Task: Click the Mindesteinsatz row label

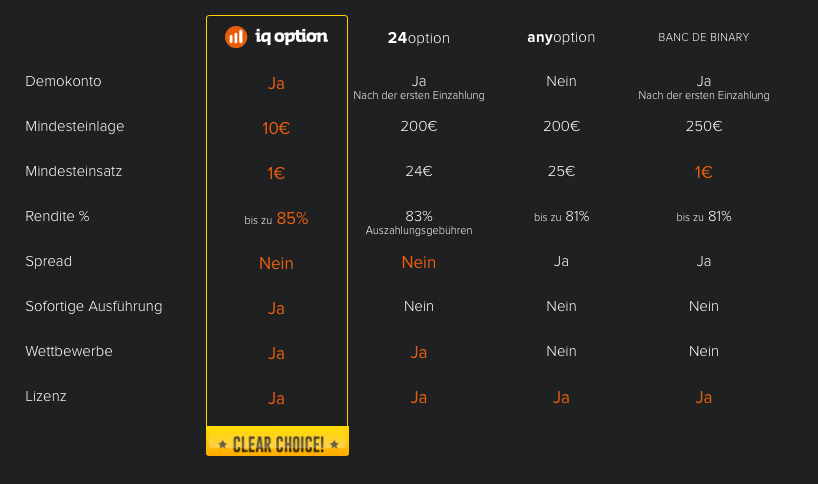Action: tap(74, 171)
